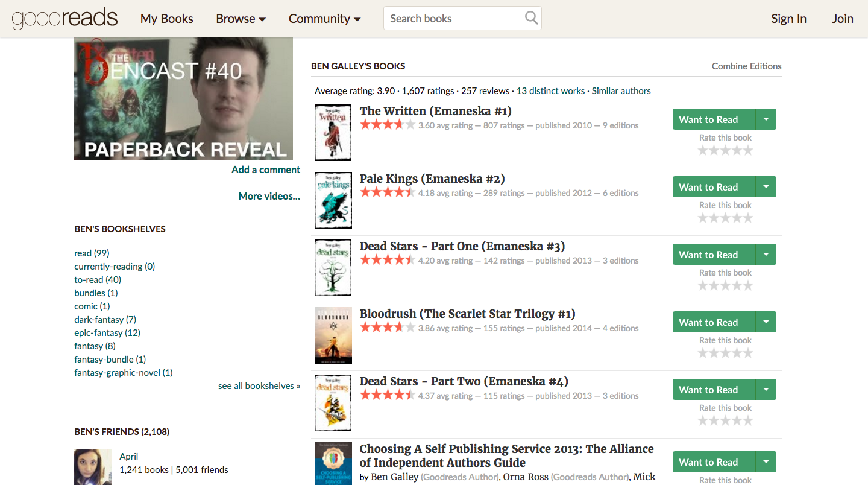This screenshot has width=868, height=485.
Task: Expand shelf dropdown for Dead Stars Part One
Action: [766, 255]
